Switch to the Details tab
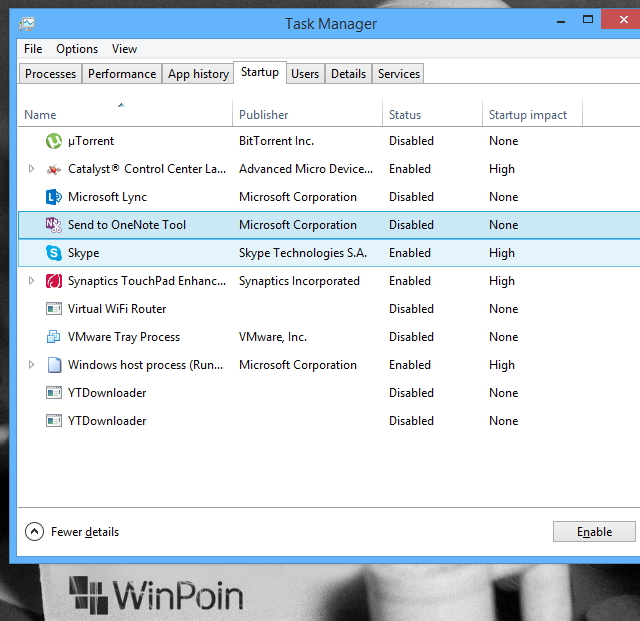The height and width of the screenshot is (621, 640). click(x=349, y=74)
